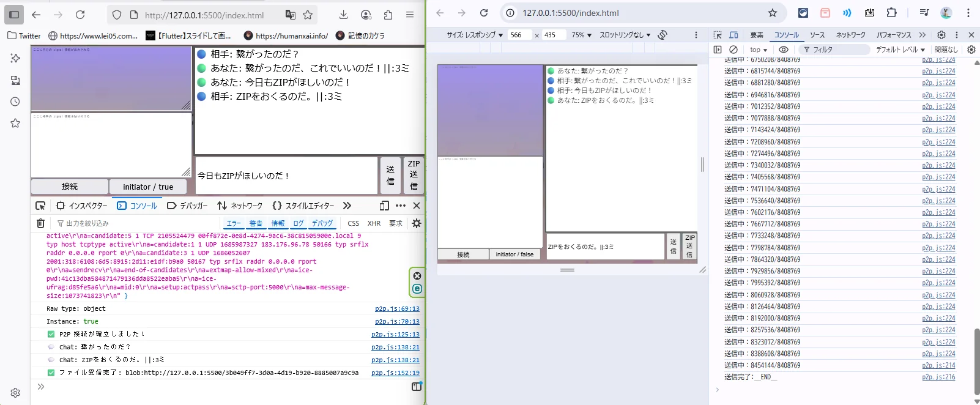Open Firefox console settings gear
The image size is (980, 405).
(x=417, y=223)
